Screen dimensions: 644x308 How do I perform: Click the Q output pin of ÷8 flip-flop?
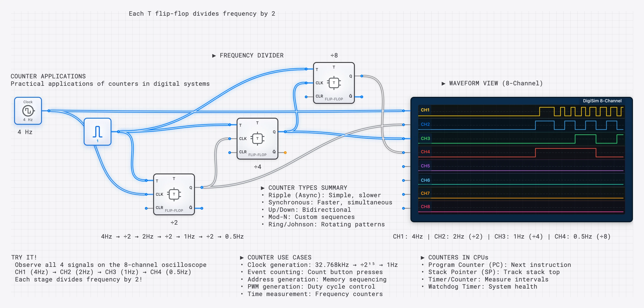click(x=362, y=76)
